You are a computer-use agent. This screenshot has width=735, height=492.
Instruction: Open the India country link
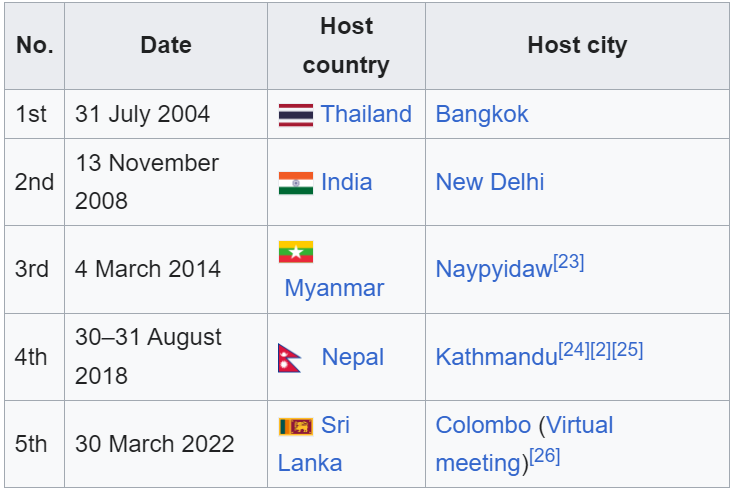[346, 182]
